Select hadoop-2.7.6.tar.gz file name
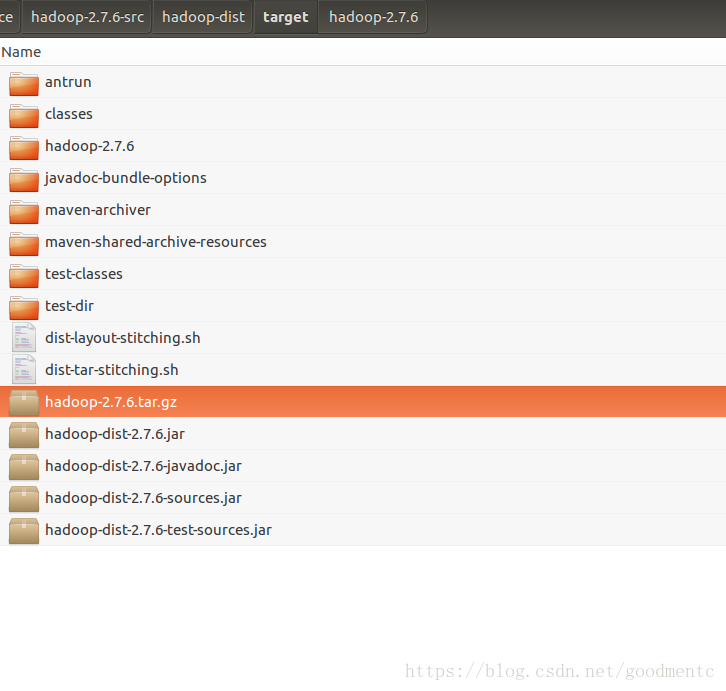726x691 pixels. (111, 402)
